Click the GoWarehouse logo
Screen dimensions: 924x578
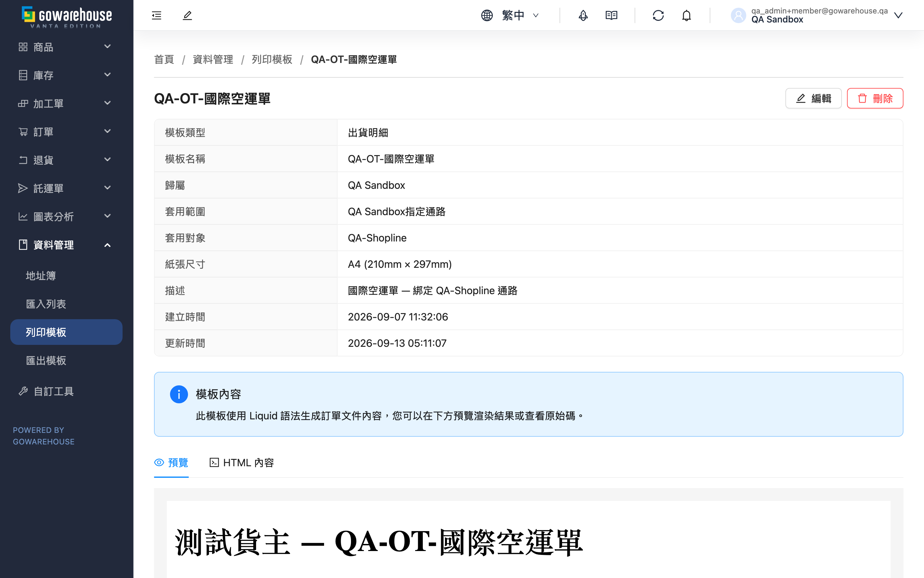[67, 17]
